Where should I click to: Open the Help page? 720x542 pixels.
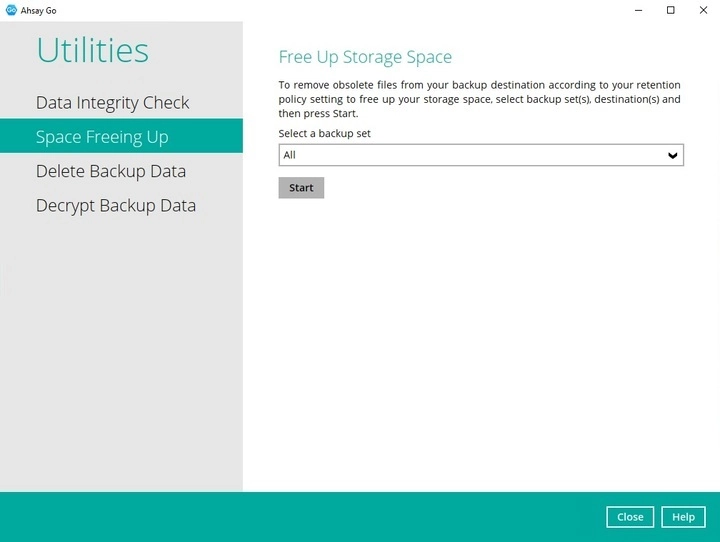(683, 517)
